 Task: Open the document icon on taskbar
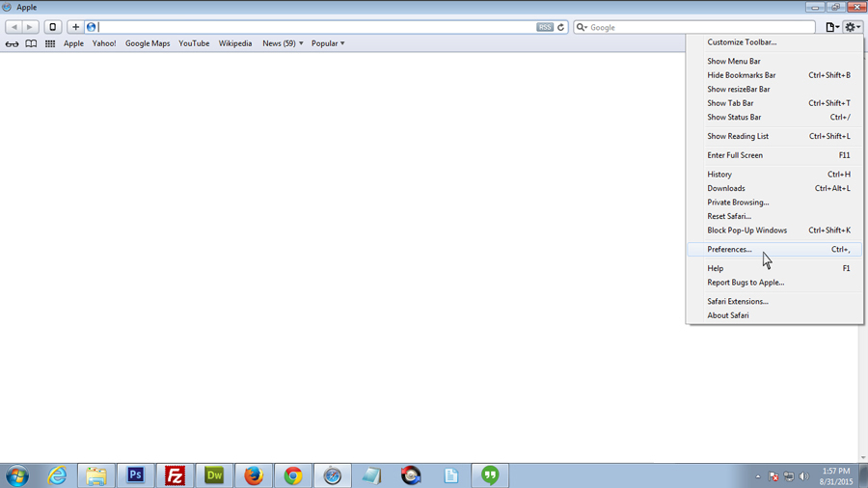tap(450, 475)
